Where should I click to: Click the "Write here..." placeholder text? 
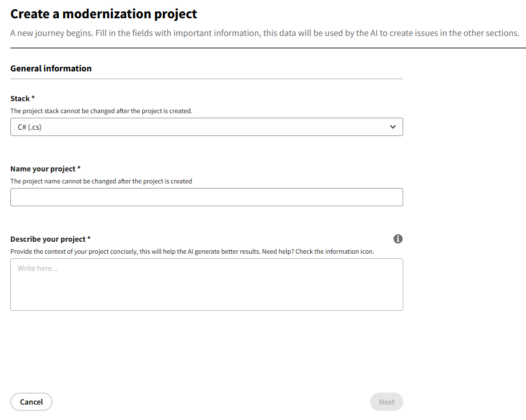point(38,268)
